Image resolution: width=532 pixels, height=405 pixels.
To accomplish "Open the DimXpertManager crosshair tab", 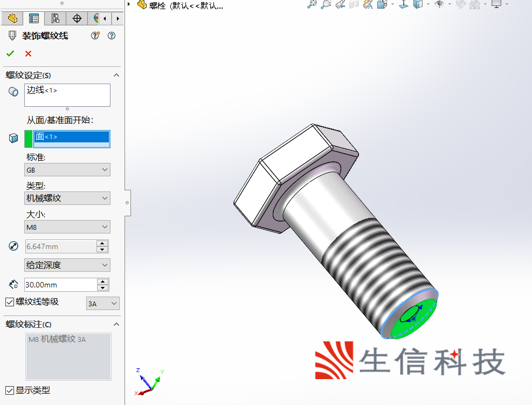I will (x=77, y=18).
